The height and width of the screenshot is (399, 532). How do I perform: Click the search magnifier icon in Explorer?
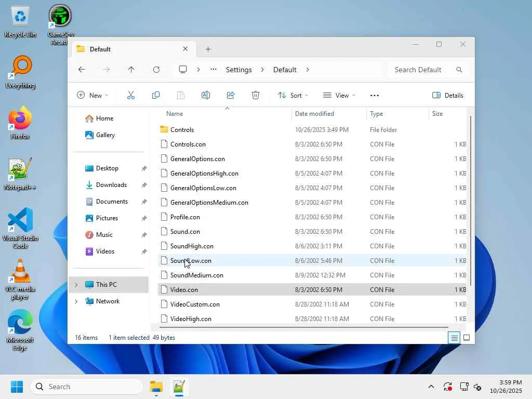459,70
